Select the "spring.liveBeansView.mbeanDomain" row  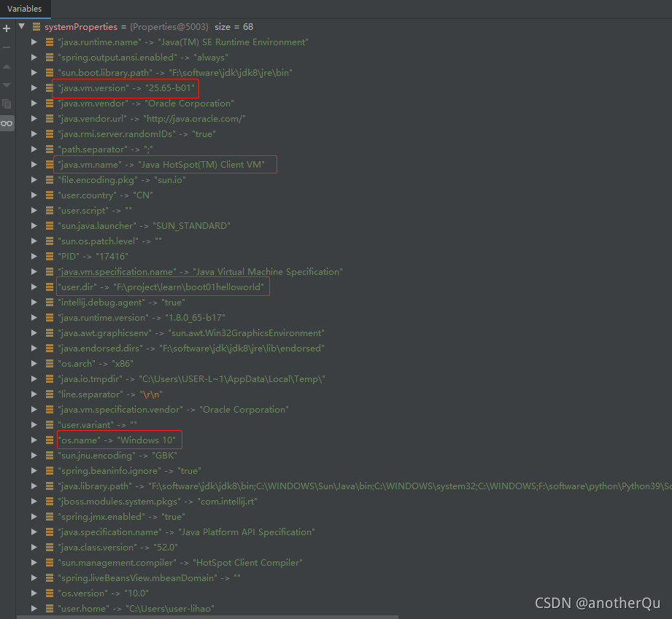(149, 578)
